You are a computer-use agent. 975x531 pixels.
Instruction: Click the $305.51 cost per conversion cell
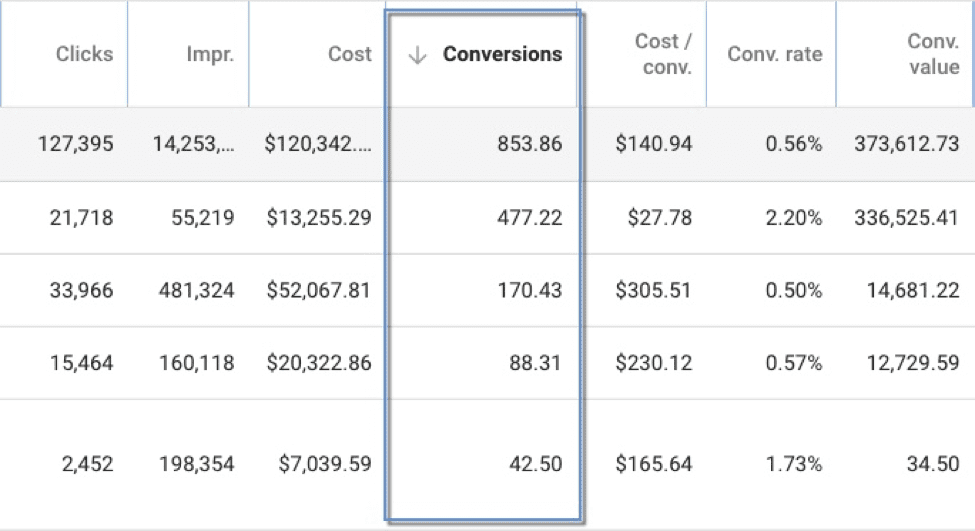[654, 290]
